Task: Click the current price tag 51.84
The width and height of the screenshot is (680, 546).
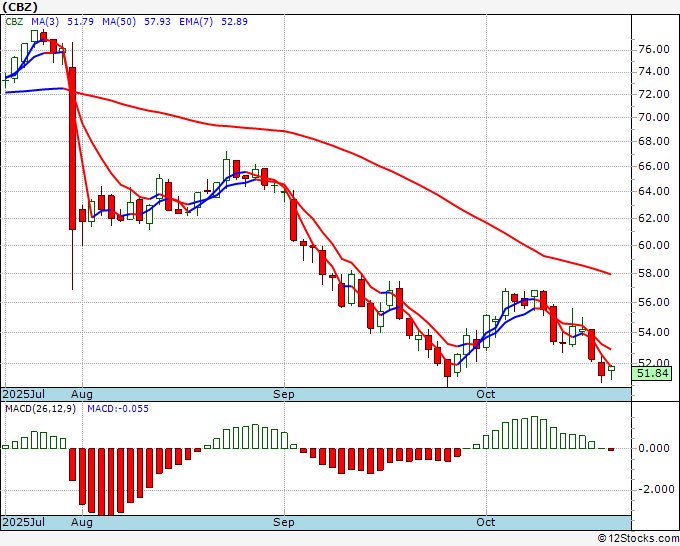Action: point(652,373)
